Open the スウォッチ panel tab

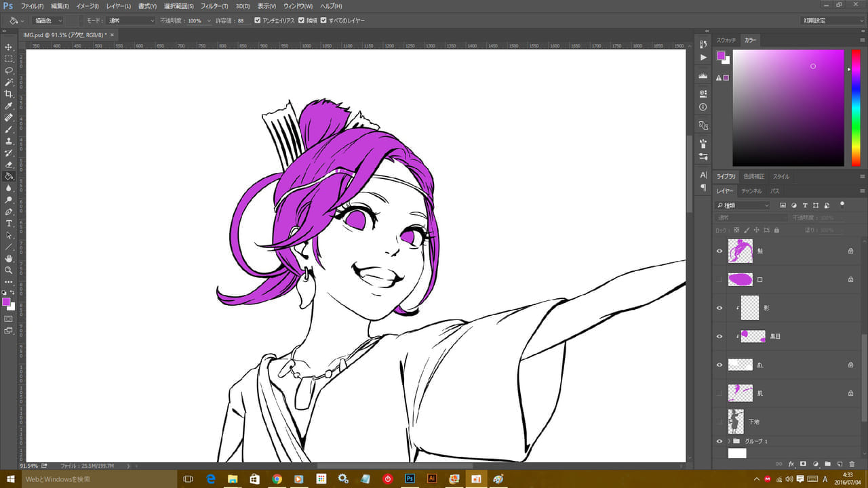point(726,41)
